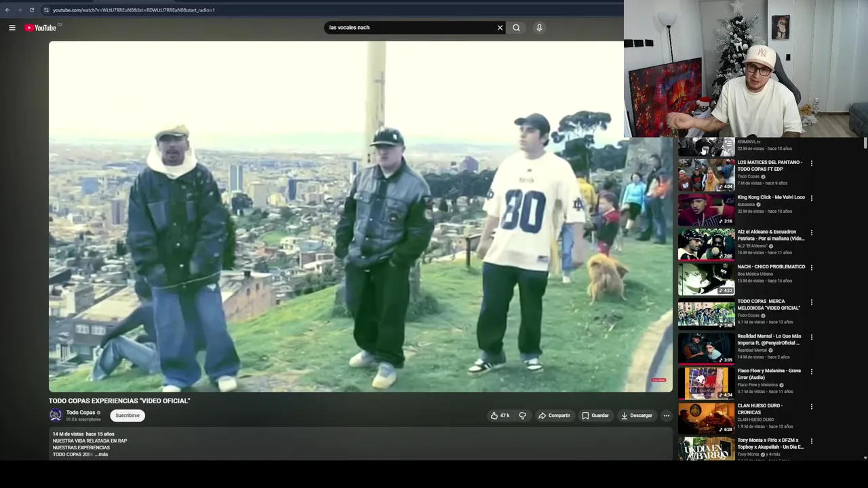Open the Todo Copas channel avatar
868x488 pixels.
click(x=56, y=415)
